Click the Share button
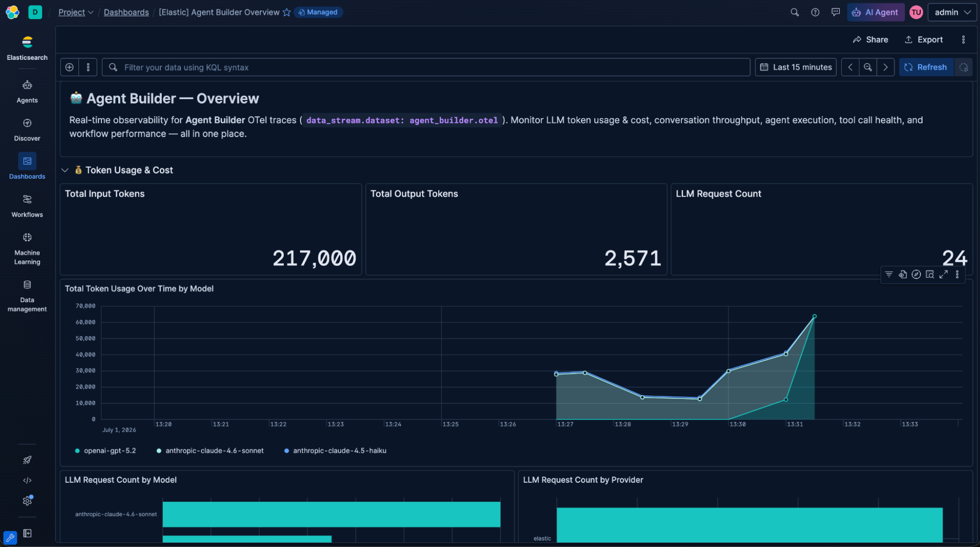The image size is (980, 547). click(x=871, y=40)
